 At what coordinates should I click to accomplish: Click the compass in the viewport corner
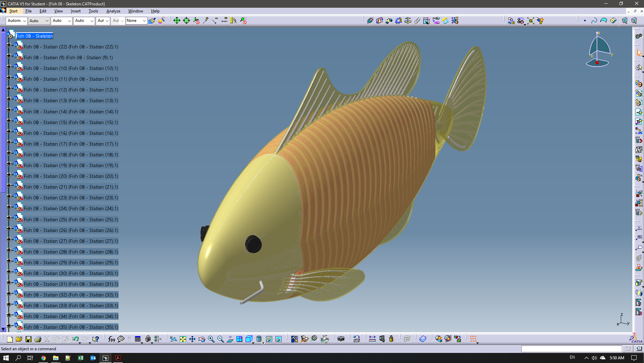pos(600,50)
